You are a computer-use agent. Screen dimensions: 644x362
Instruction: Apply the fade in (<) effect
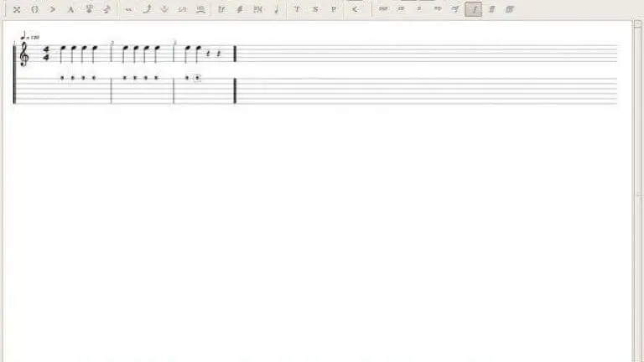356,9
